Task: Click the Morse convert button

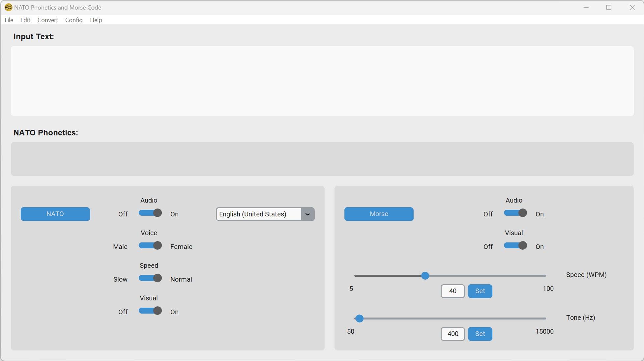Action: [x=379, y=214]
